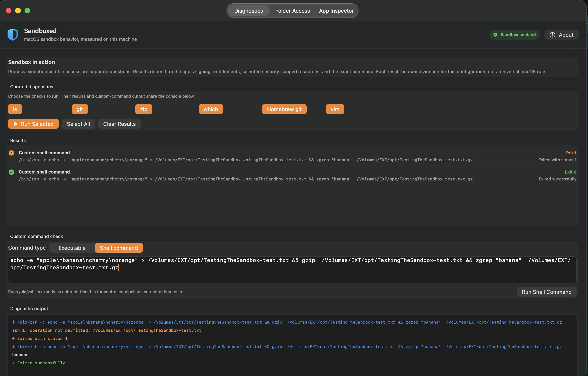The width and height of the screenshot is (588, 376).
Task: Click the 'Sandbox in action' heading
Action: (x=31, y=62)
